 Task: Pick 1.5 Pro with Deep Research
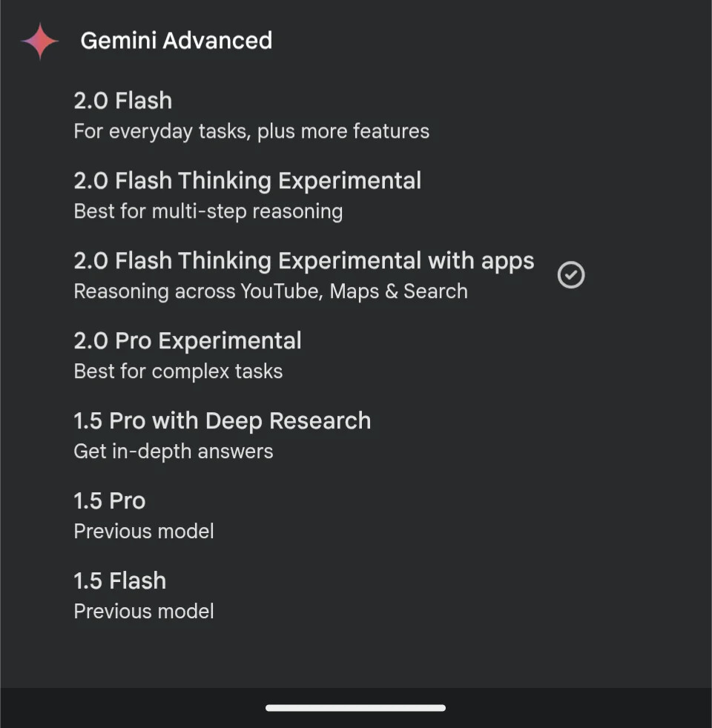[x=222, y=421]
